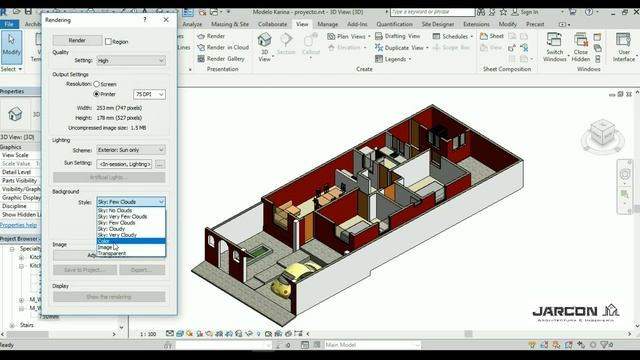This screenshot has width=640, height=360.
Task: Click the Discipline property row
Action: [20, 206]
